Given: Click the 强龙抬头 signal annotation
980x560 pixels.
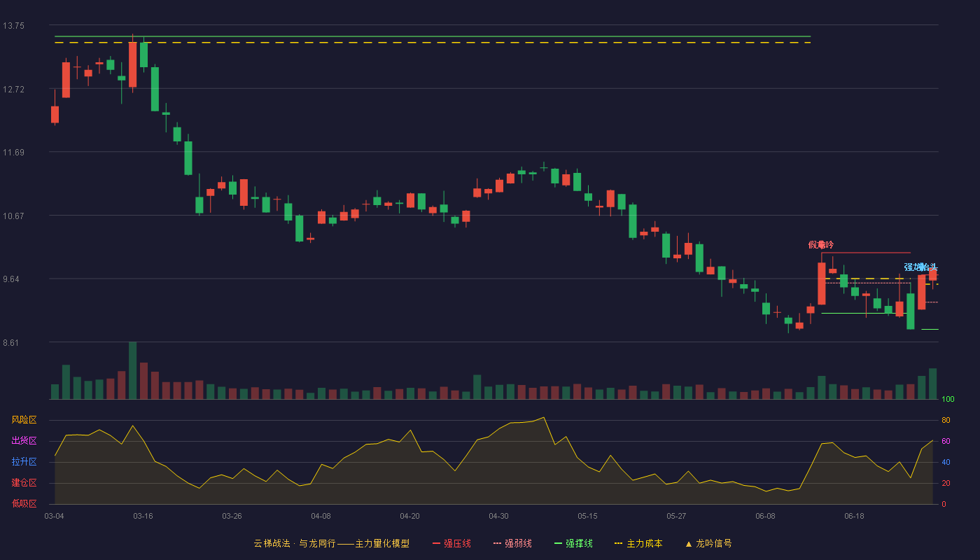Looking at the screenshot, I should coord(920,267).
